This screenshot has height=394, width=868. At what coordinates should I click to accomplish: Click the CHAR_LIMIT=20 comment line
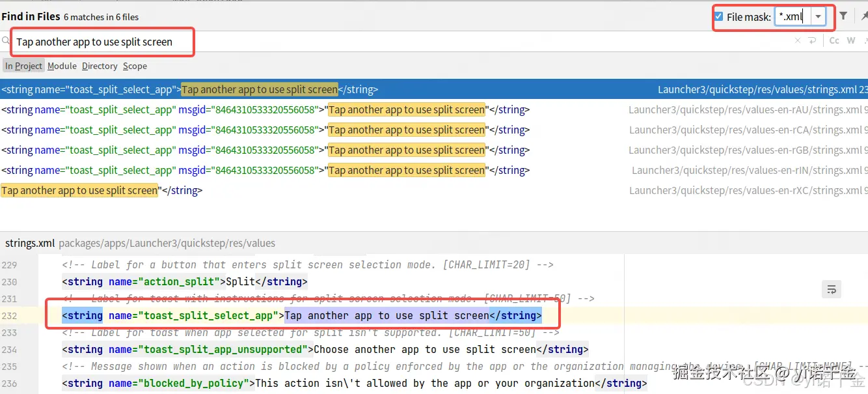(308, 264)
